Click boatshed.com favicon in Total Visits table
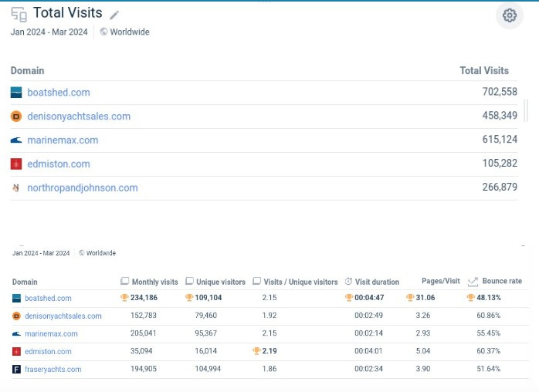Screen dimensions: 539x392 (16, 93)
